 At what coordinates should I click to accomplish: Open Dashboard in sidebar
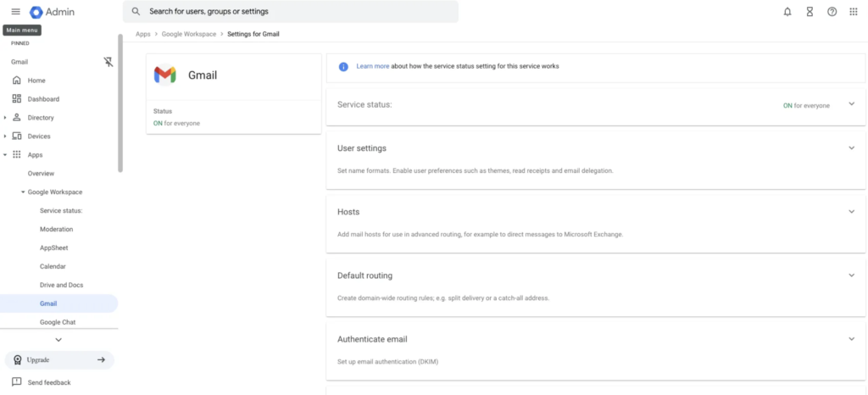tap(44, 99)
